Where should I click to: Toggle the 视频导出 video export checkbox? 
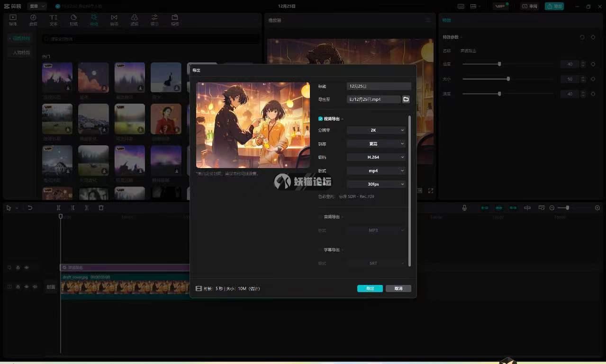321,119
